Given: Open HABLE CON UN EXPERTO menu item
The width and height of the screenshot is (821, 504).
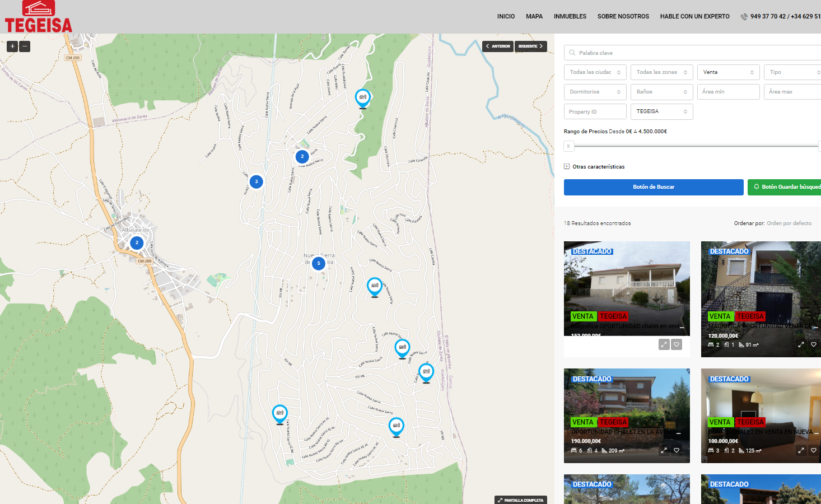Looking at the screenshot, I should (x=694, y=17).
